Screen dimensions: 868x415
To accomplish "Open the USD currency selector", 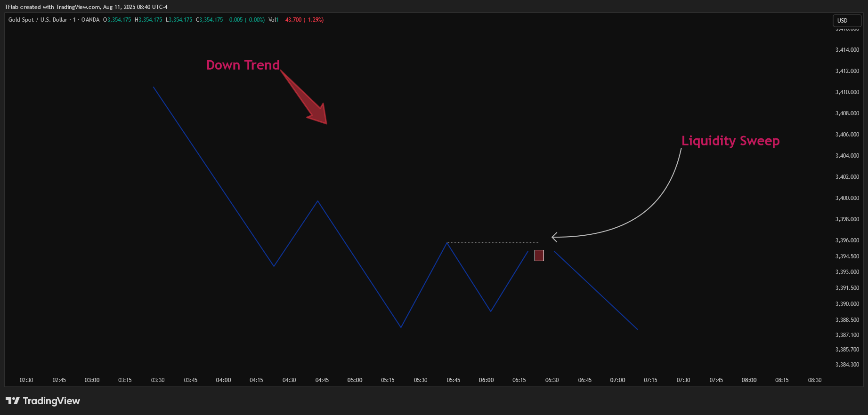I will [847, 21].
